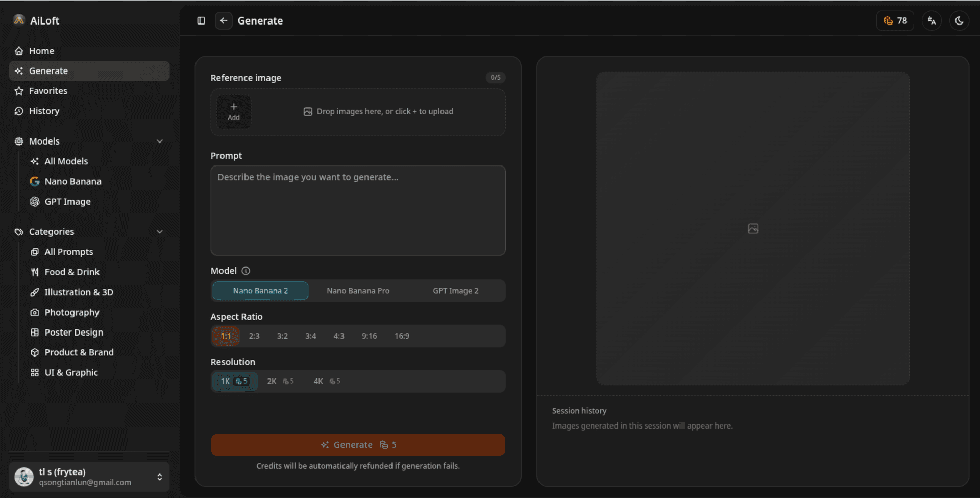Click the orange Generate button
The width and height of the screenshot is (980, 498).
point(358,445)
